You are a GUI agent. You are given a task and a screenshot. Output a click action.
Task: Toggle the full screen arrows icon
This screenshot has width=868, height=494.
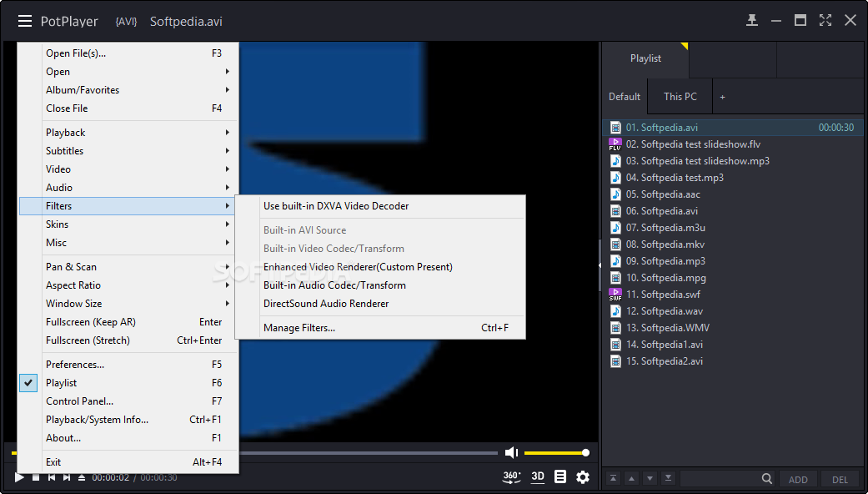(825, 21)
